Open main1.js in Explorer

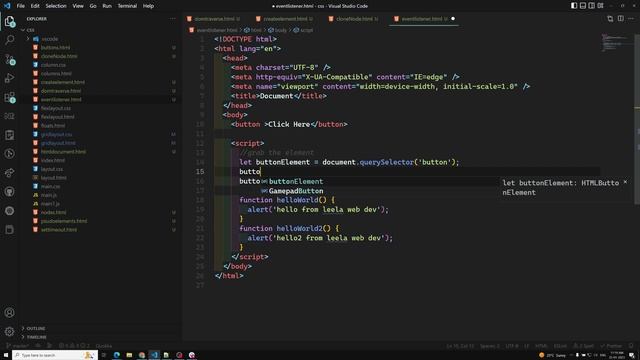[50, 204]
